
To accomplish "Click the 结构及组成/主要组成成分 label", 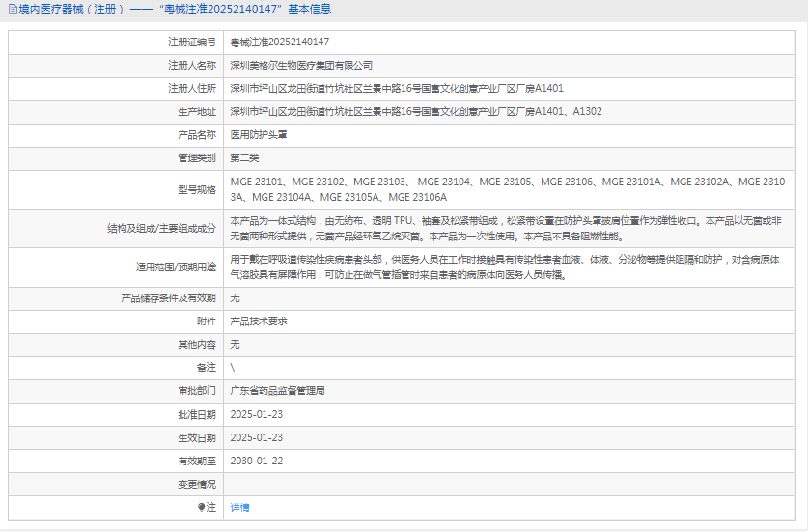I will click(162, 229).
